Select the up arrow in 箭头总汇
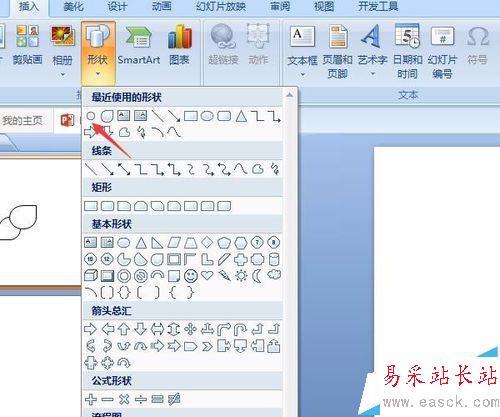Image resolution: width=500 pixels, height=417 pixels. (124, 329)
